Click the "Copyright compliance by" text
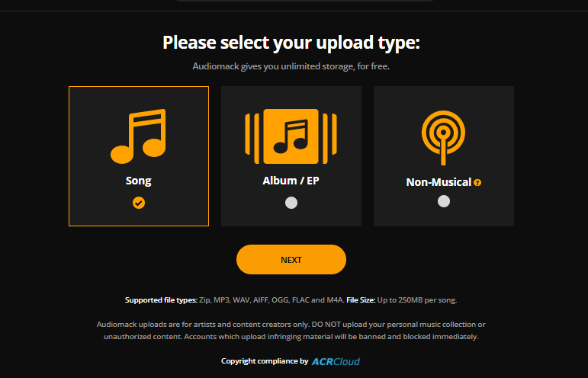 [265, 361]
